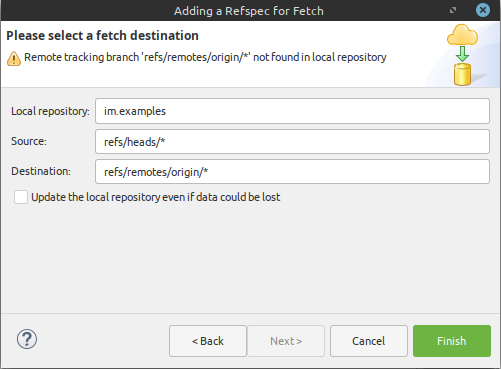The height and width of the screenshot is (369, 501).
Task: Click the remote tracking branch warning message
Action: [205, 57]
